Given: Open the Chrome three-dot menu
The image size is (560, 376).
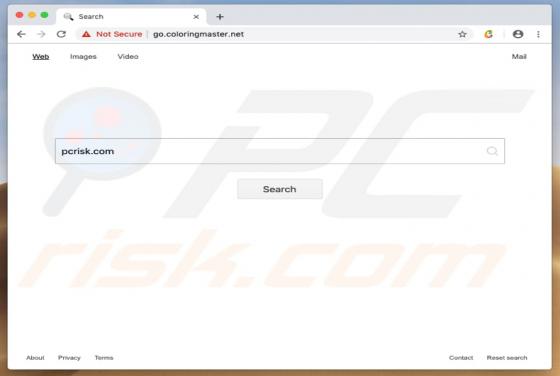Looking at the screenshot, I should coord(538,34).
